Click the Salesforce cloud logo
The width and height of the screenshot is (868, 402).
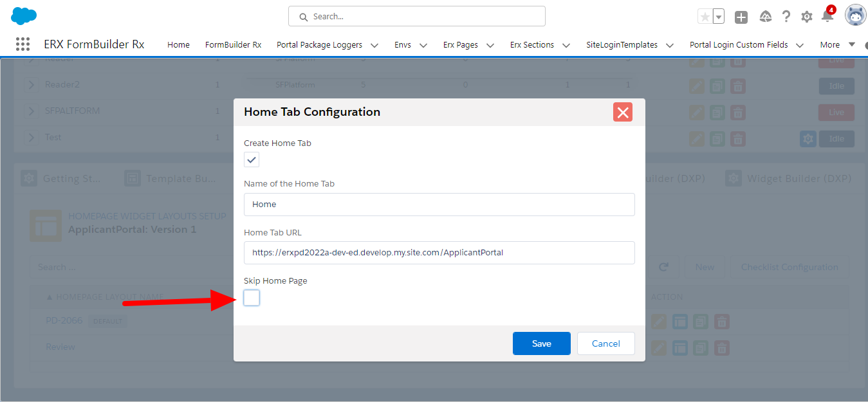click(24, 16)
